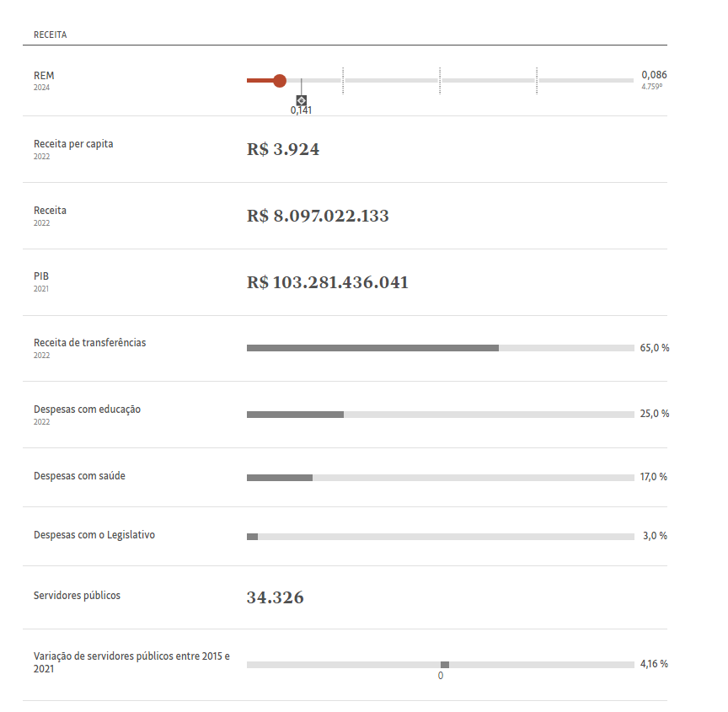Click the variation bar's center marker
Screen dimensions: 728x712
click(445, 665)
